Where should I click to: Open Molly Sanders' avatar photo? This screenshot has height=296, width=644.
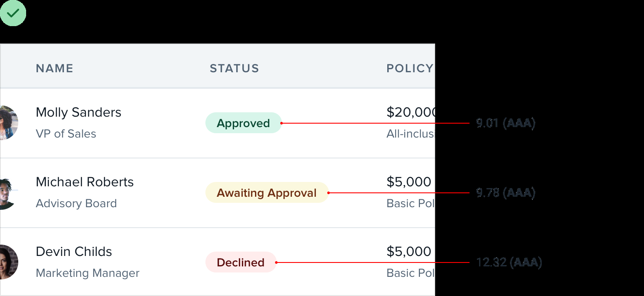(8, 123)
